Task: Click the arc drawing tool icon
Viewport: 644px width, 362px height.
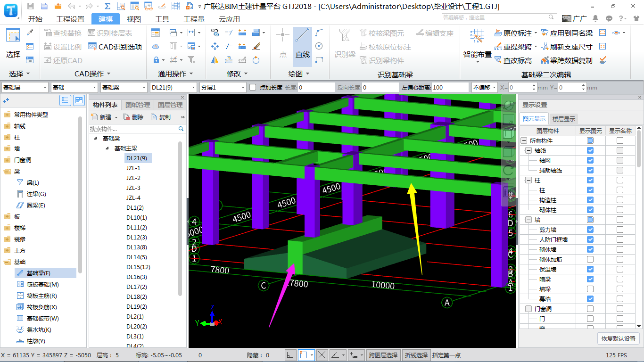Action: (x=319, y=33)
